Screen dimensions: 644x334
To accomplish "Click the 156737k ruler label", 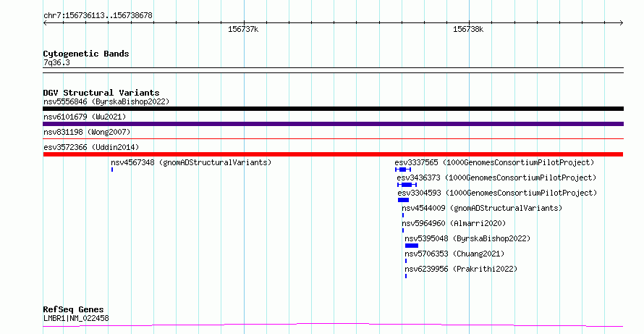I will pyautogui.click(x=243, y=29).
